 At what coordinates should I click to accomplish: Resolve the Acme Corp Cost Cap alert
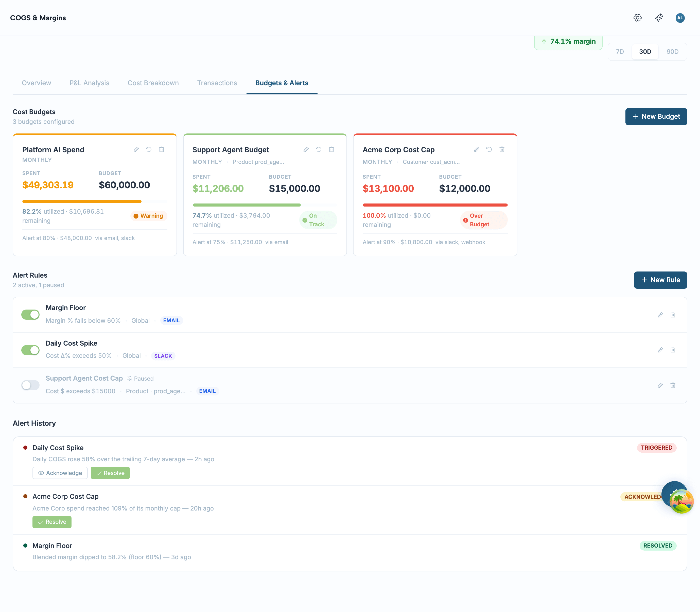click(52, 522)
